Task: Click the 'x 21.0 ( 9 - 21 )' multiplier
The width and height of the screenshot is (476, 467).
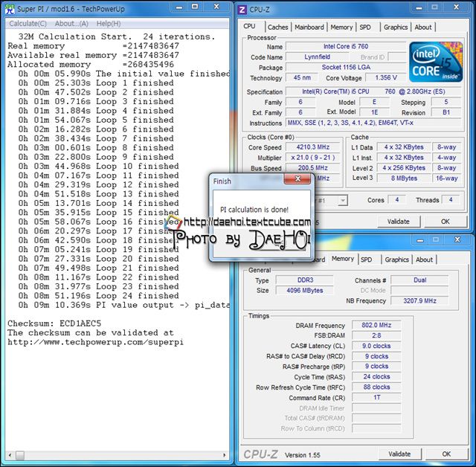Action: tap(312, 158)
